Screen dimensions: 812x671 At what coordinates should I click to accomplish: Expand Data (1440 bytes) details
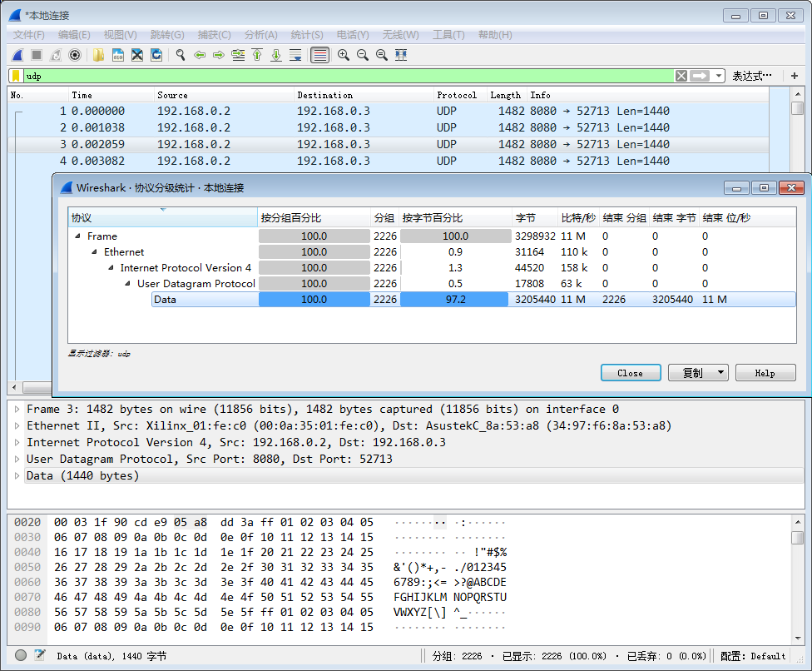pyautogui.click(x=17, y=475)
